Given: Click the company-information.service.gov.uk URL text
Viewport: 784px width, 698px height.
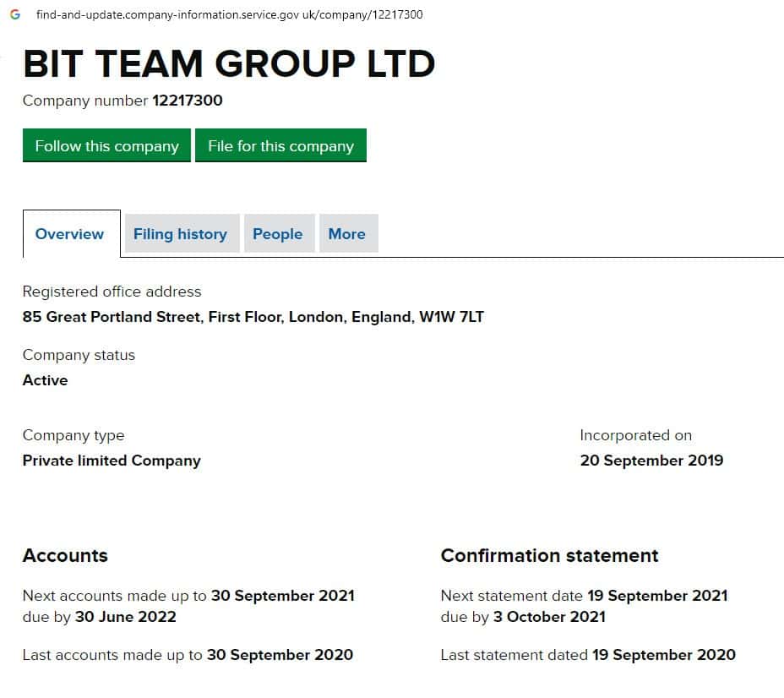Looking at the screenshot, I should tap(229, 15).
